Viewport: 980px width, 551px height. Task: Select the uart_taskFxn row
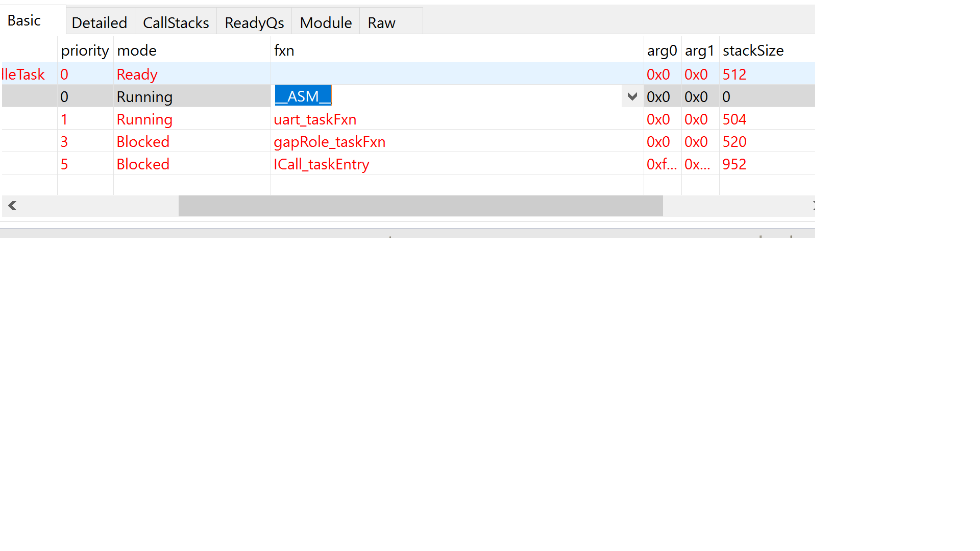point(315,119)
